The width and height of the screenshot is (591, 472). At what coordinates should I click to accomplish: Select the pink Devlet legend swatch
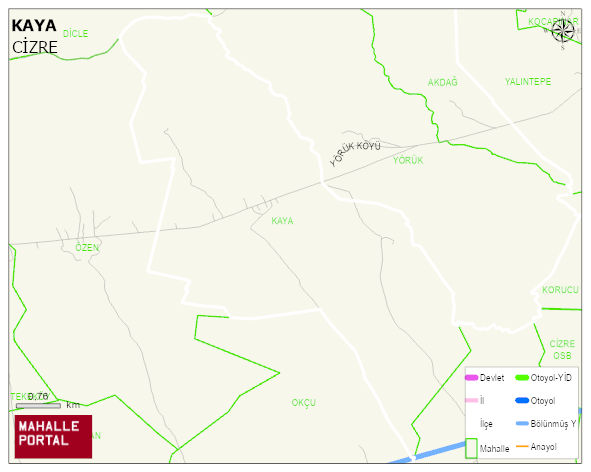472,377
